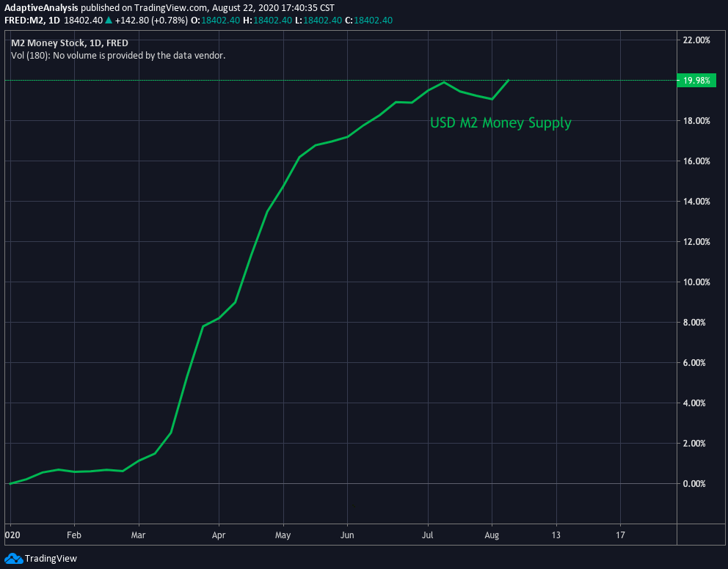Screen dimensions: 728x569
Task: Click the green line's latest endpoint
Action: [x=509, y=80]
